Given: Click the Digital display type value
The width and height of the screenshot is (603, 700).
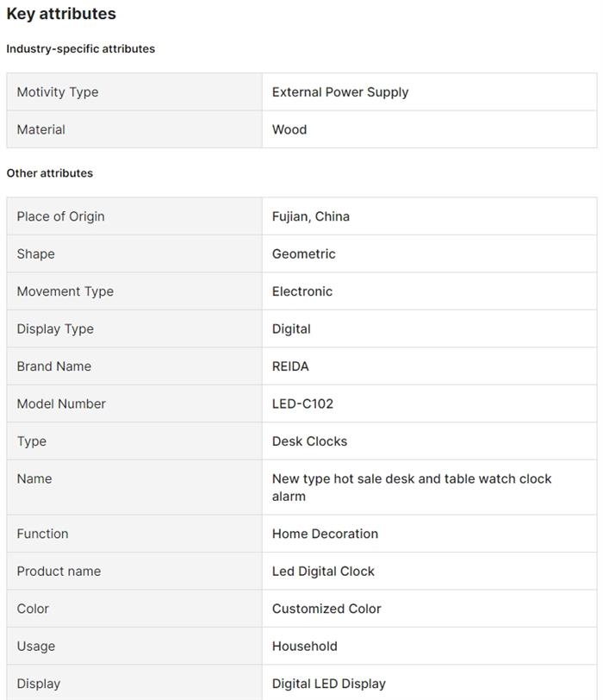Looking at the screenshot, I should (291, 328).
